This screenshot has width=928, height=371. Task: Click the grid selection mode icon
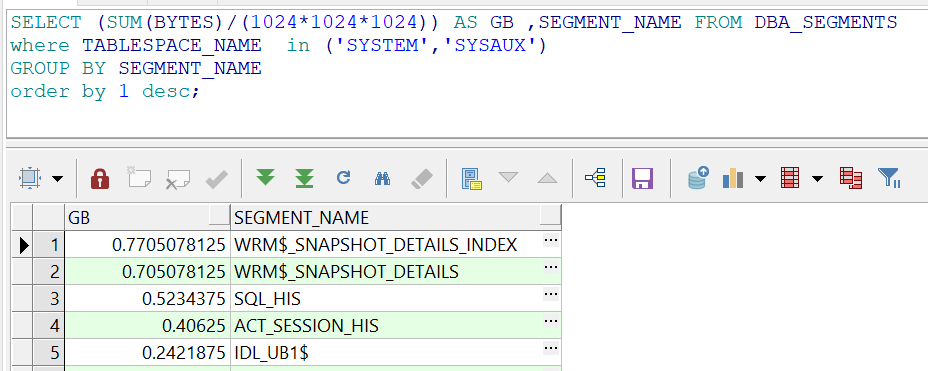pyautogui.click(x=29, y=178)
